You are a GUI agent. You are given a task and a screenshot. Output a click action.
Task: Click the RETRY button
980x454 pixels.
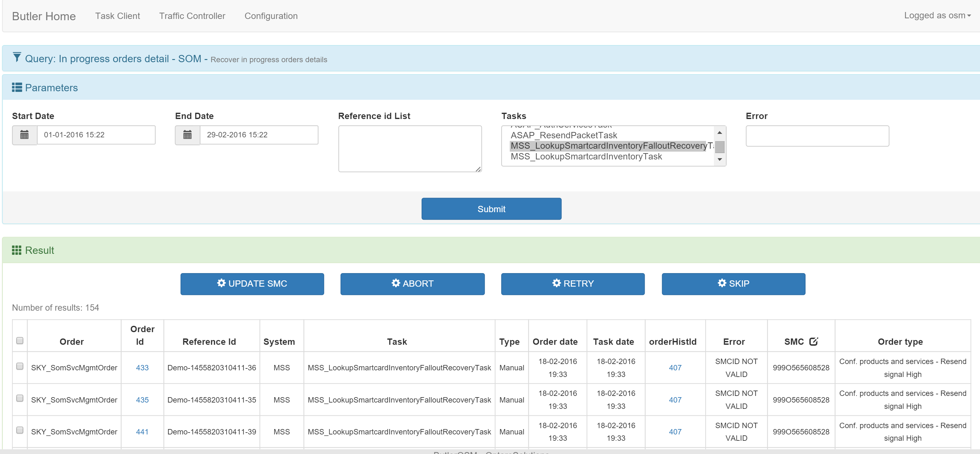pos(573,284)
